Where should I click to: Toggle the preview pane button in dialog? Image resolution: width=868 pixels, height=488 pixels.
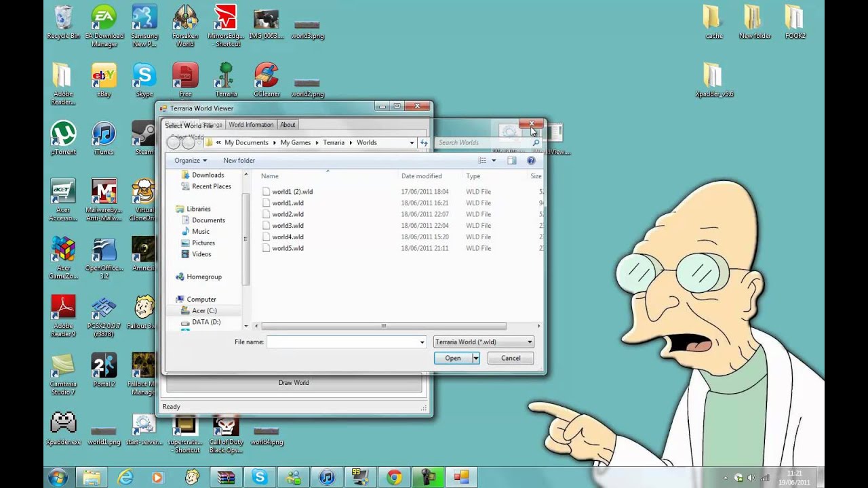pyautogui.click(x=512, y=161)
